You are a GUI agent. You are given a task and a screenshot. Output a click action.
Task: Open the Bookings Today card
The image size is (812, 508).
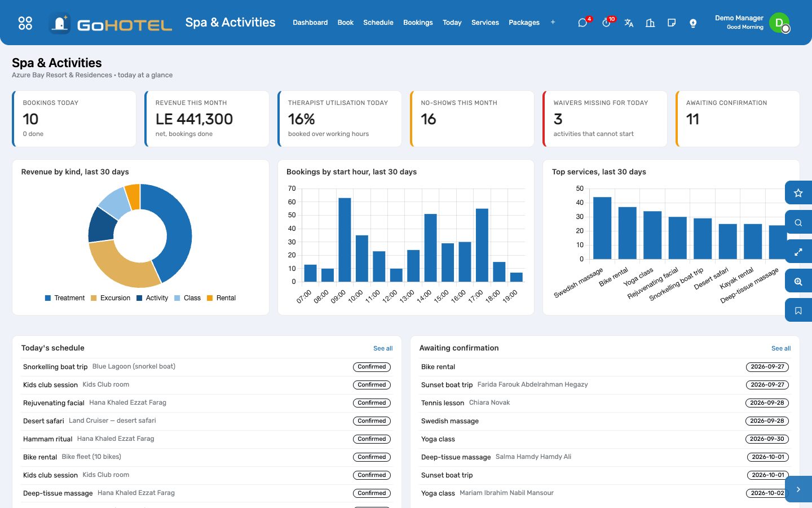(x=74, y=119)
